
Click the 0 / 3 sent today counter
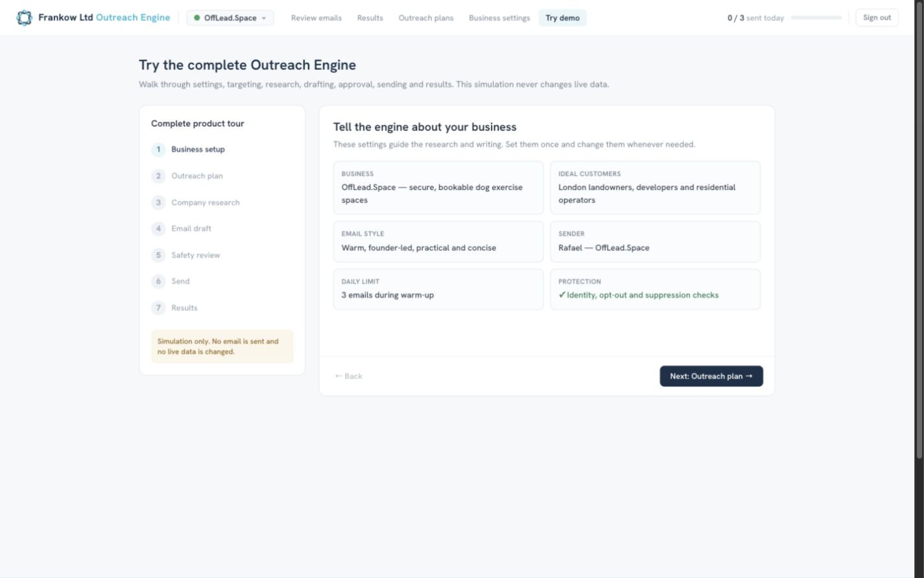[755, 18]
